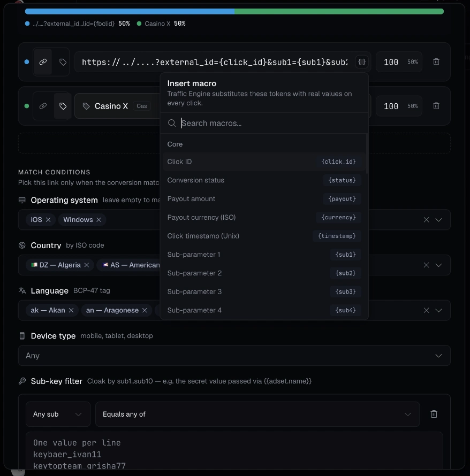470x476 pixels.
Task: Open the Equals any of dropdown
Action: (257, 414)
